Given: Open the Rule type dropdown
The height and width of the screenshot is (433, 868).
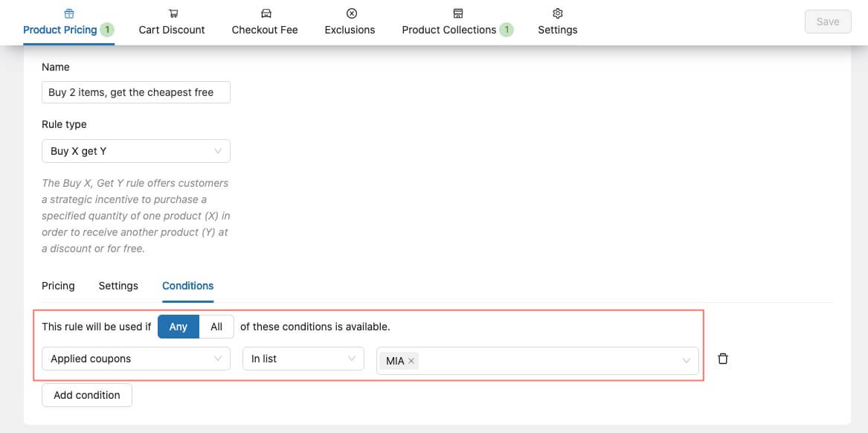Looking at the screenshot, I should (x=136, y=151).
